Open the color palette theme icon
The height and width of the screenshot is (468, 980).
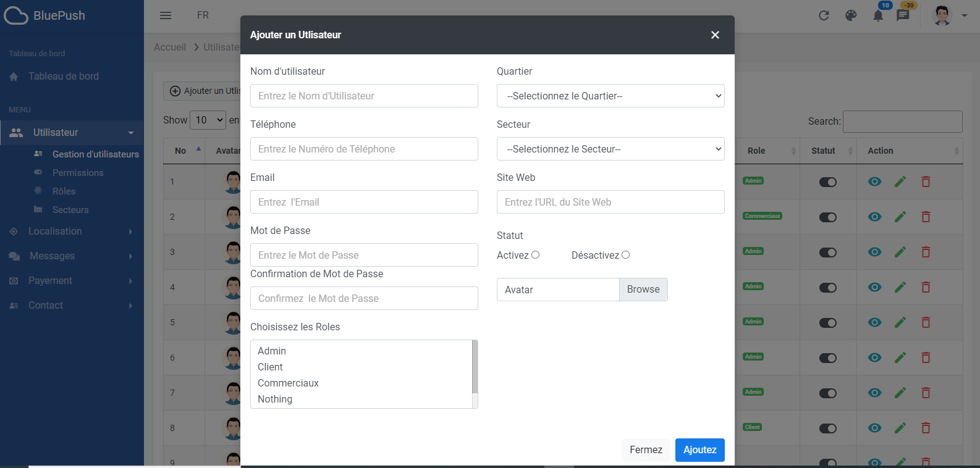point(851,15)
